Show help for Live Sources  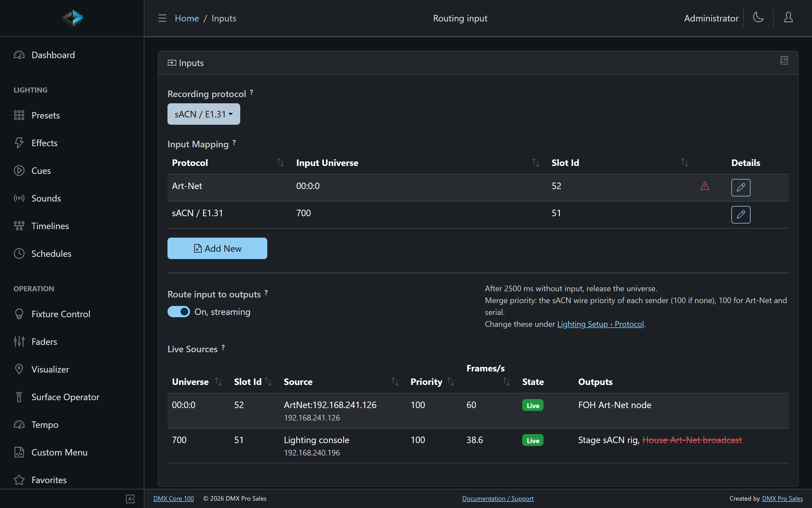[223, 347]
